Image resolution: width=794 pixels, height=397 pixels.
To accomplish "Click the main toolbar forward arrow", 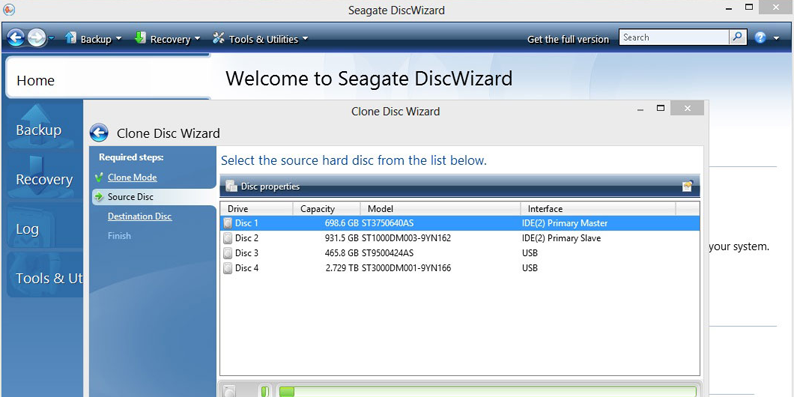I will pyautogui.click(x=36, y=38).
